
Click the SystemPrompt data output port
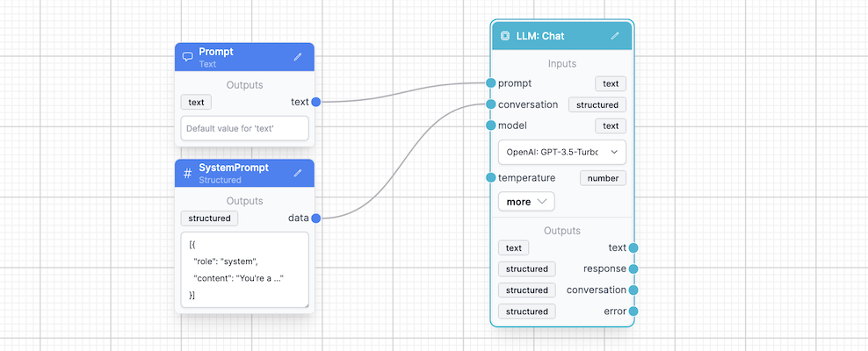[315, 218]
